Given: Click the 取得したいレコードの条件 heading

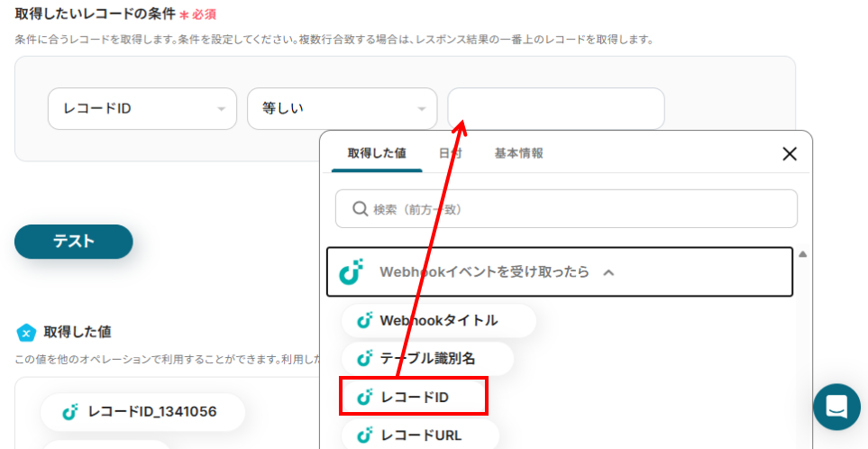Looking at the screenshot, I should coord(96,14).
